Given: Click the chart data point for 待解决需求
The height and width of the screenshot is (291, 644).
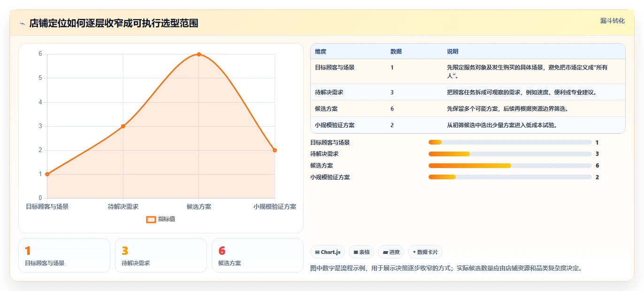Looking at the screenshot, I should [123, 126].
